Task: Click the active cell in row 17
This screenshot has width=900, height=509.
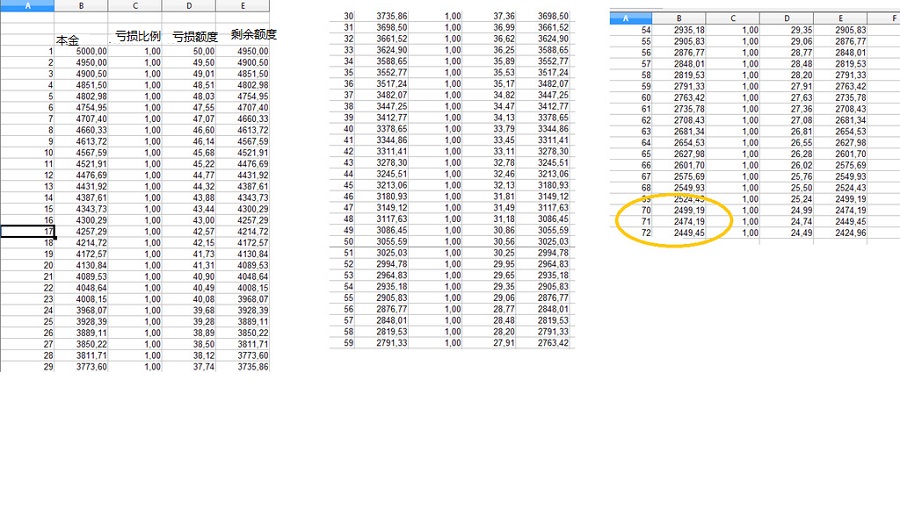Action: pyautogui.click(x=28, y=231)
